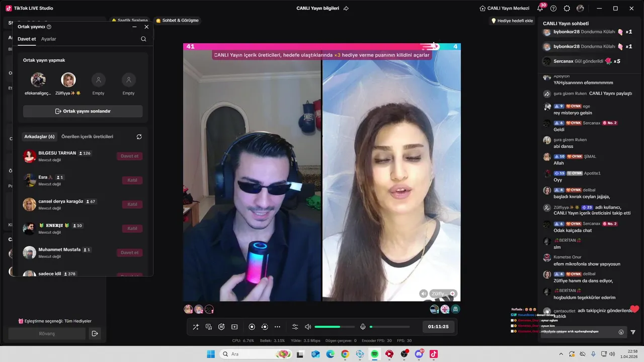This screenshot has height=362, width=644.
Task: Click Eşleştirme seçeneği: Tüm Hediyeler
Action: pos(55,321)
